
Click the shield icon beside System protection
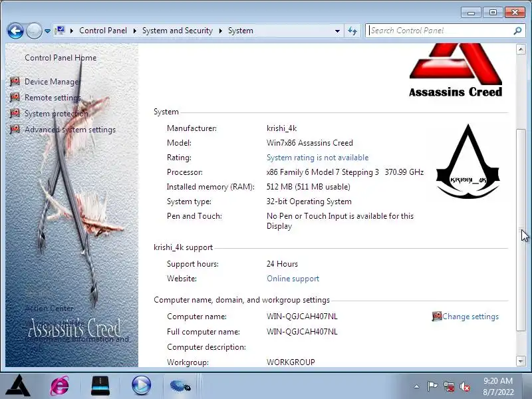pos(15,113)
